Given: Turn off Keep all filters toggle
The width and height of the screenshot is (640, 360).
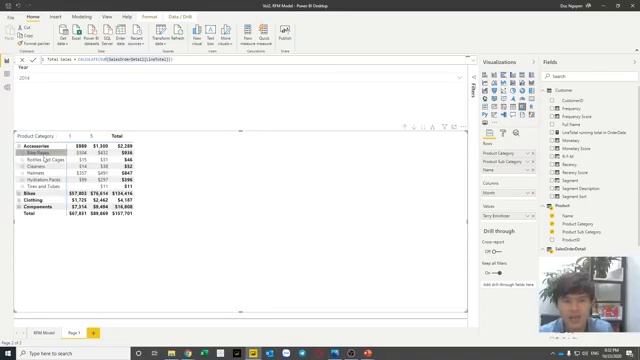Looking at the screenshot, I should tap(497, 273).
